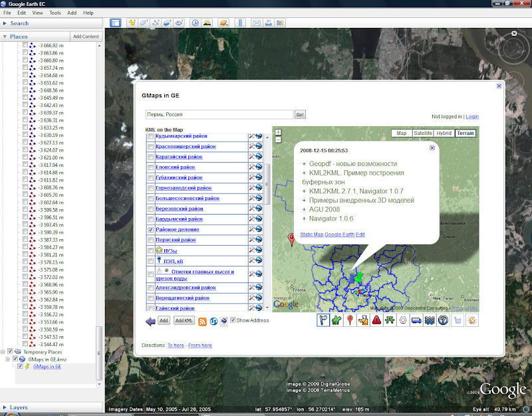Click the Record a Tour toolbar icon

[179, 23]
